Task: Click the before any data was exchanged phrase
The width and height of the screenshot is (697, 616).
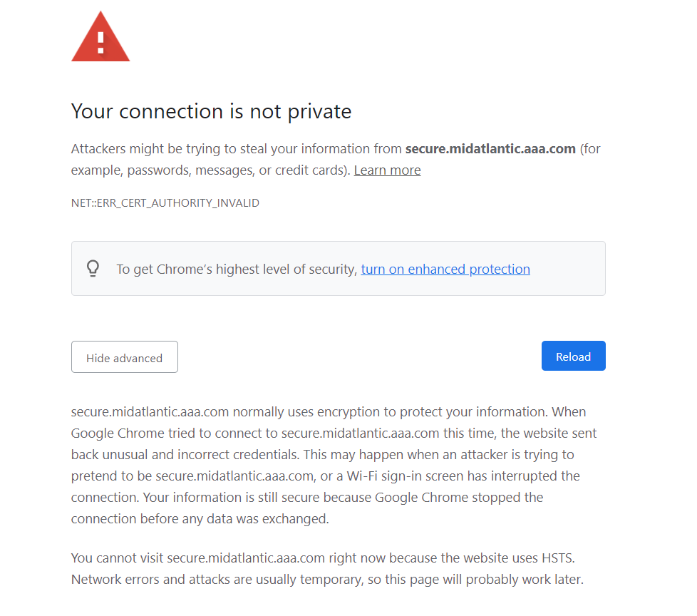Action: click(239, 518)
